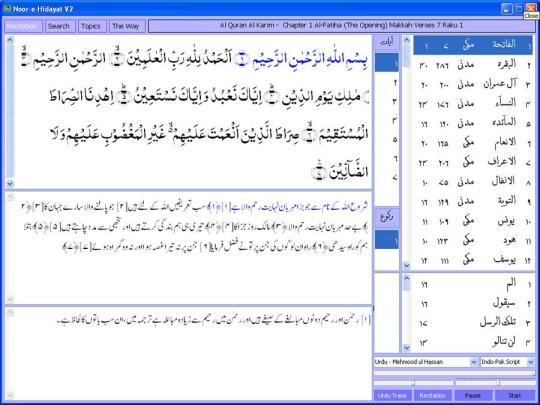Image resolution: width=540 pixels, height=405 pixels.
Task: Select Surah Al-Baqarah (البقرة) row
Action: 473,65
